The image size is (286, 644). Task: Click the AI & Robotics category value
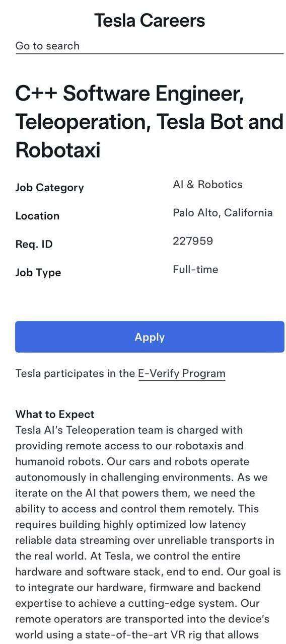coord(207,184)
